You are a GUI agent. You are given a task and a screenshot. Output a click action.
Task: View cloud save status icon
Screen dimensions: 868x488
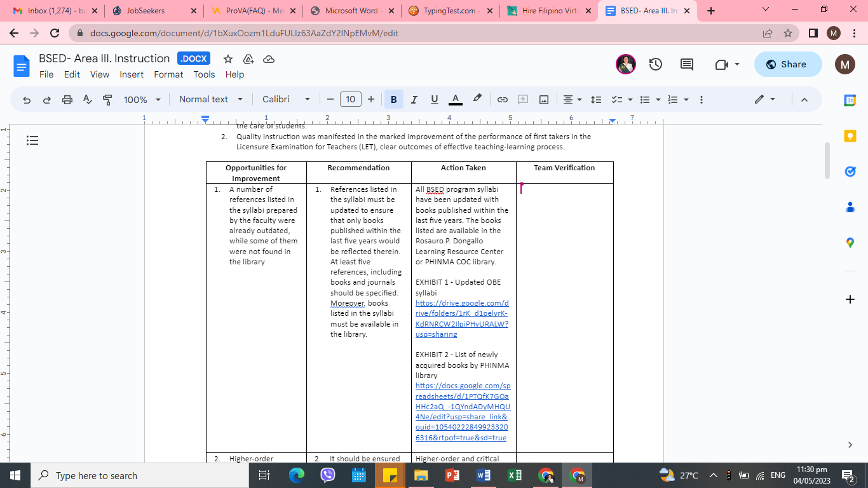[x=269, y=59]
